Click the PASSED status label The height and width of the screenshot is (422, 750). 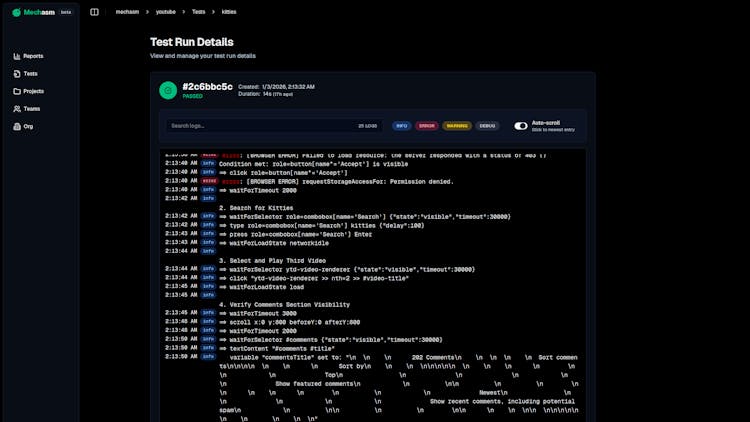click(x=192, y=96)
